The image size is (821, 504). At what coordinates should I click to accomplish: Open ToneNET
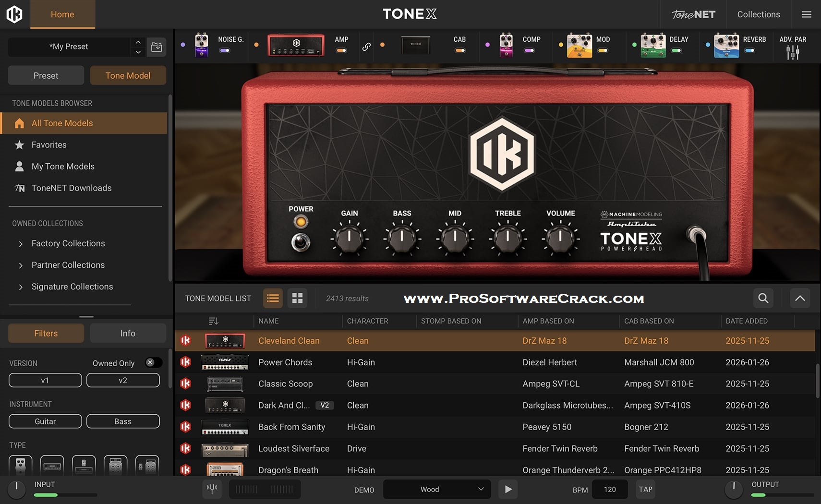(x=693, y=14)
